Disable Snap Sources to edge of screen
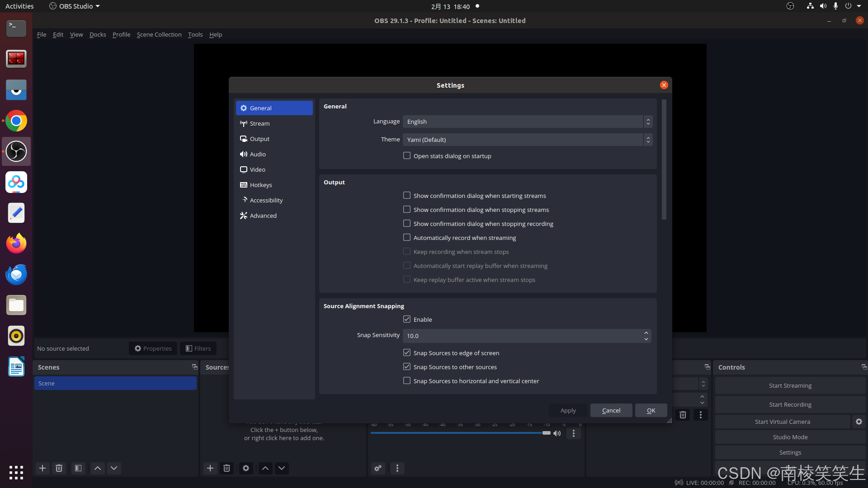The image size is (868, 488). pyautogui.click(x=407, y=353)
